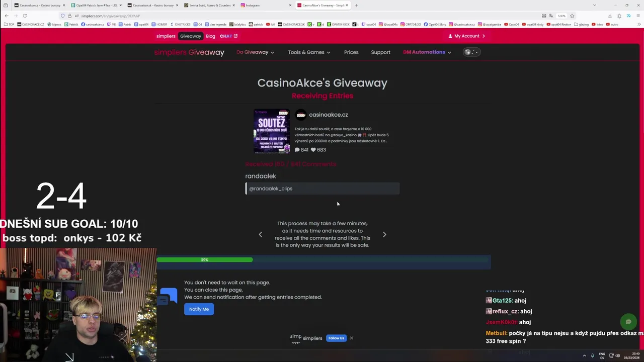This screenshot has height=362, width=644.
Task: Open the list all tabs chevron
Action: click(x=594, y=5)
